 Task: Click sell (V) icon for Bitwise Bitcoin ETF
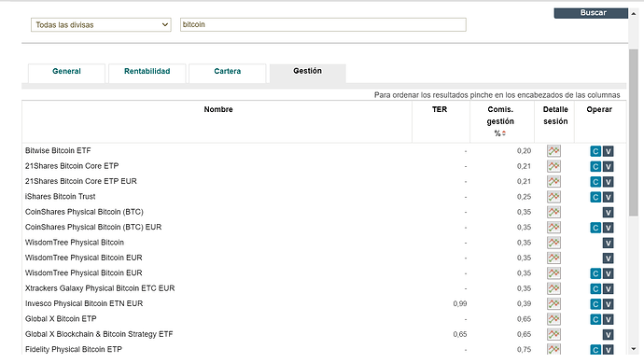(x=608, y=151)
